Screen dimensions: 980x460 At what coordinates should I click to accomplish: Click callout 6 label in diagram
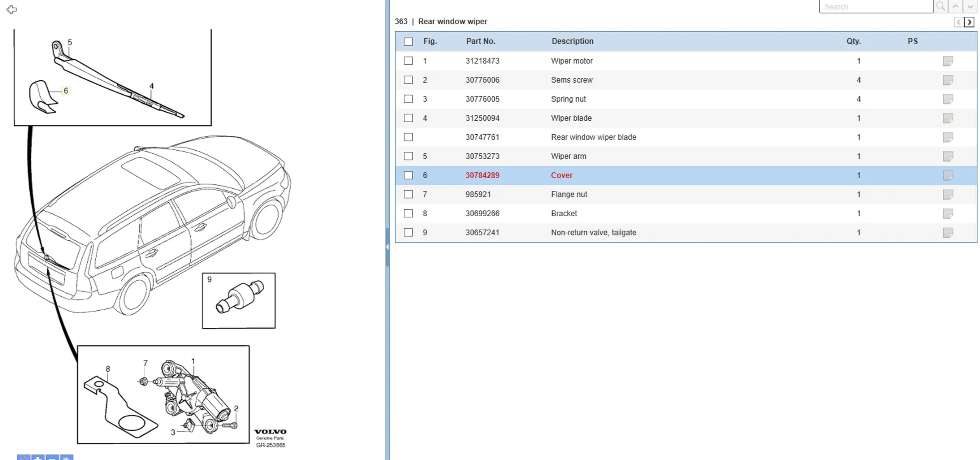click(x=66, y=91)
